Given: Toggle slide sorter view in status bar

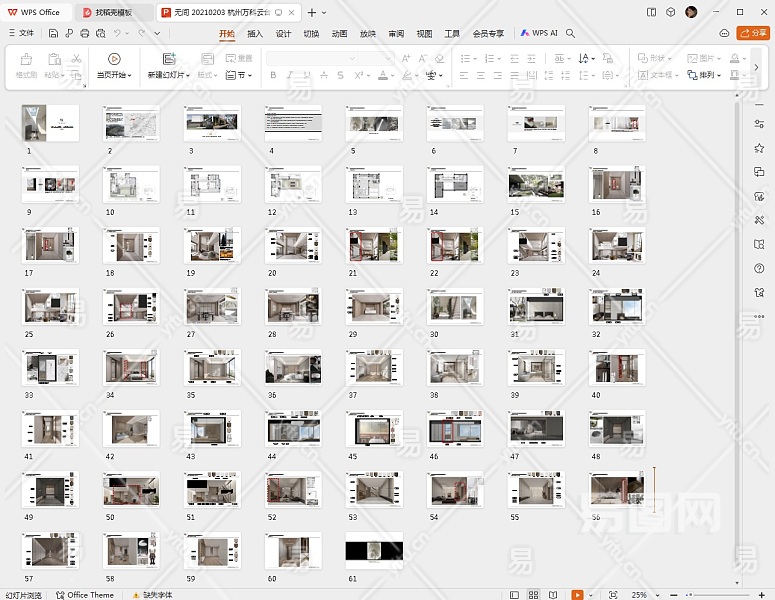Looking at the screenshot, I should 535,595.
